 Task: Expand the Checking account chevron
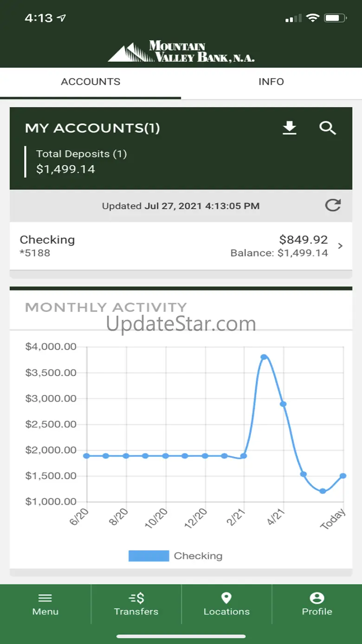click(x=340, y=246)
